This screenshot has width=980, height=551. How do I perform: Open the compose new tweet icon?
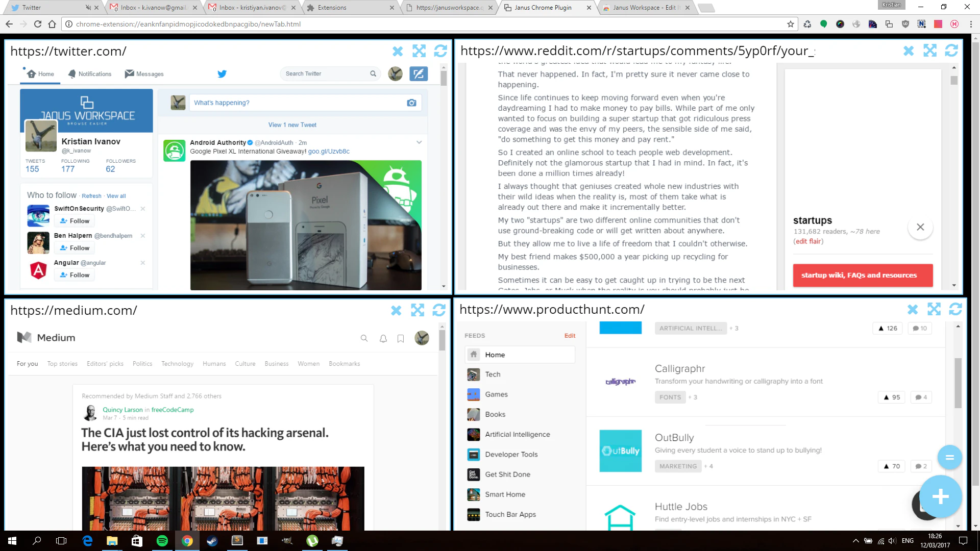pos(419,74)
